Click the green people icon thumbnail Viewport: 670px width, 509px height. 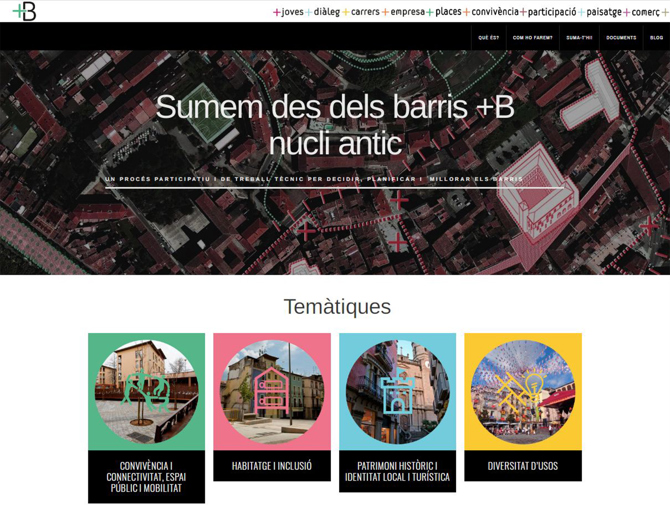coord(147,391)
